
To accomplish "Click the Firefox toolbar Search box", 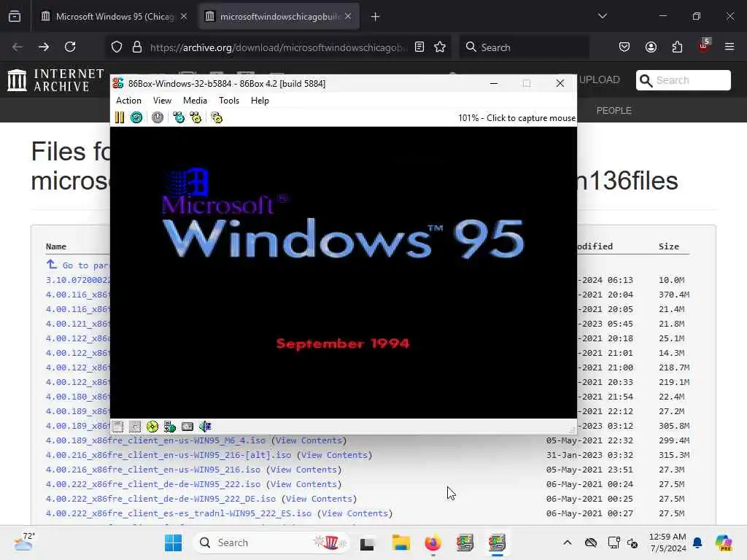I will tap(524, 47).
